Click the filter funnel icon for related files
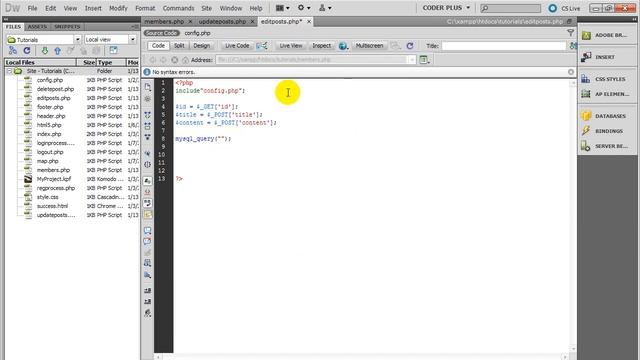 [x=571, y=33]
